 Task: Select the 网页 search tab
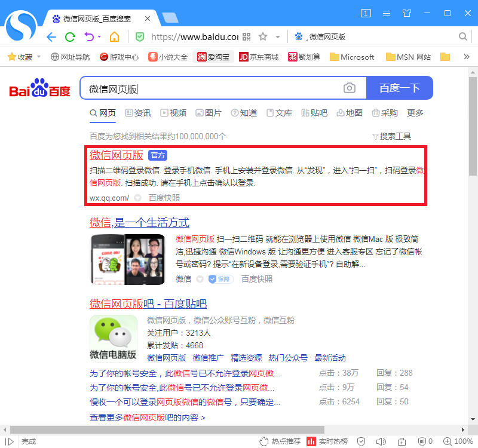[103, 113]
